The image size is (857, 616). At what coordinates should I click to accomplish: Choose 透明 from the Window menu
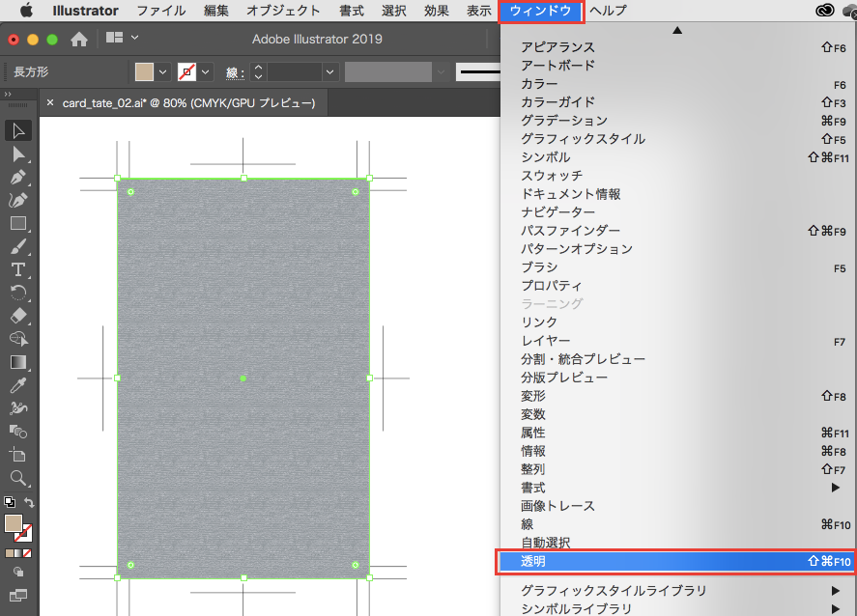[676, 561]
